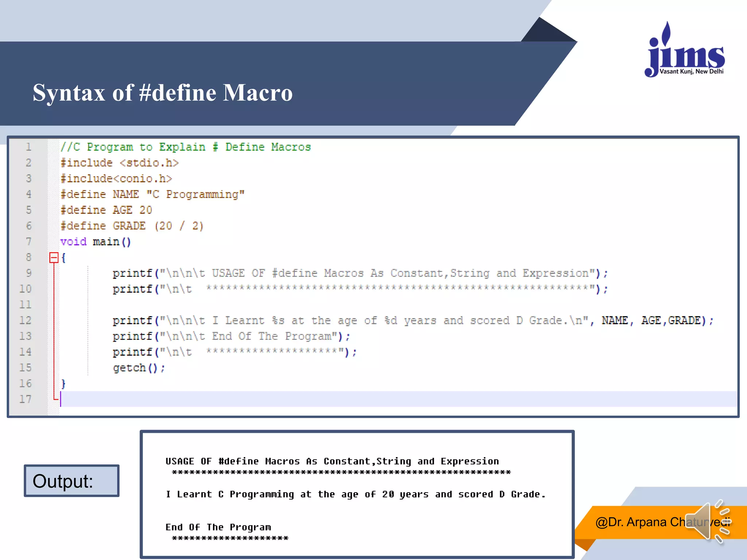Click output line 'I Learnt C Programming at the age'
747x560 pixels.
click(356, 494)
